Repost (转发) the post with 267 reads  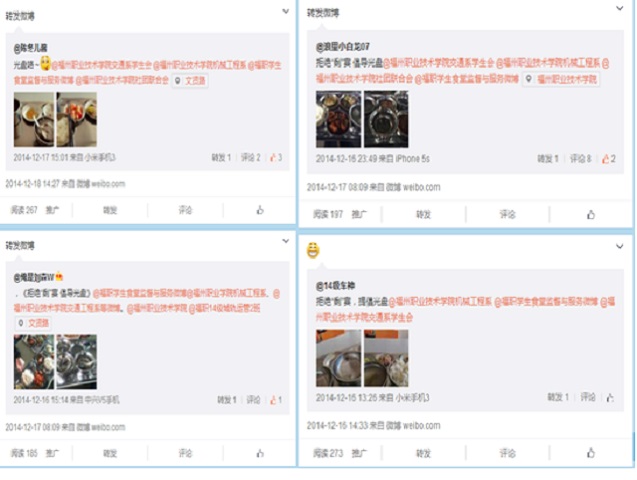110,210
